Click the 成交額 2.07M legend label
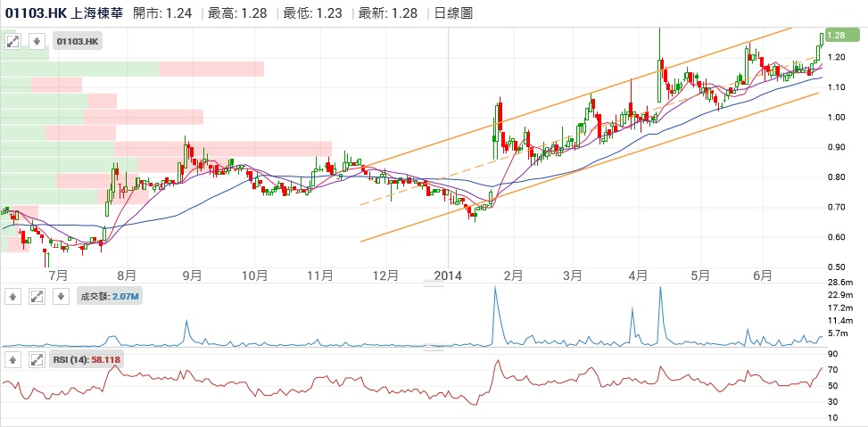The height and width of the screenshot is (427, 868). coord(106,297)
